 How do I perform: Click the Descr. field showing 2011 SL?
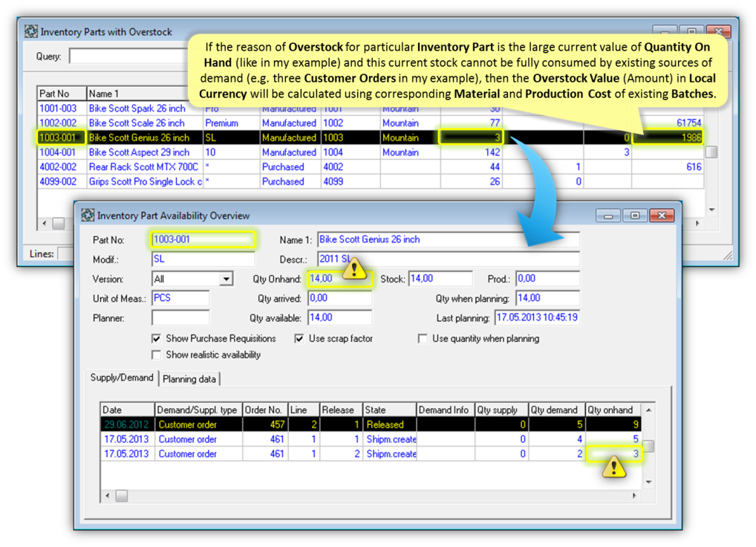point(449,259)
